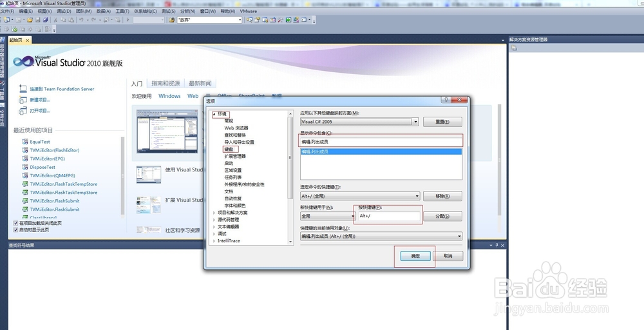Open the 文件(F) menu

coord(7,11)
